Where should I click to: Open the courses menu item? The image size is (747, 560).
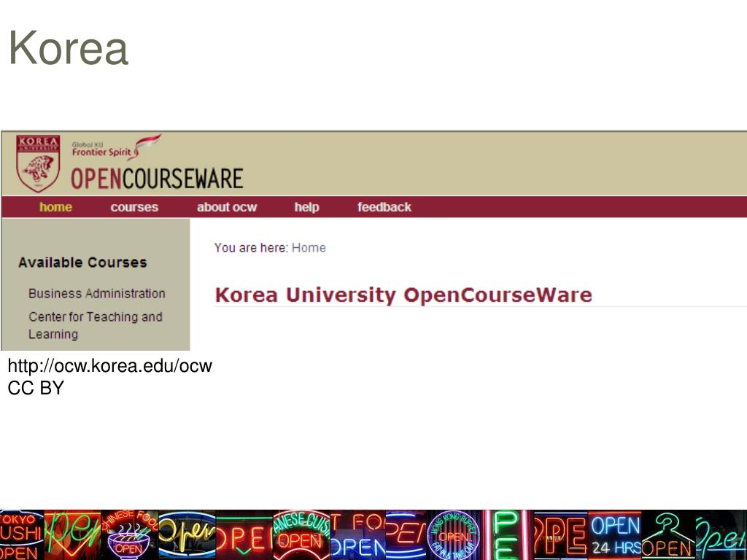[x=134, y=207]
